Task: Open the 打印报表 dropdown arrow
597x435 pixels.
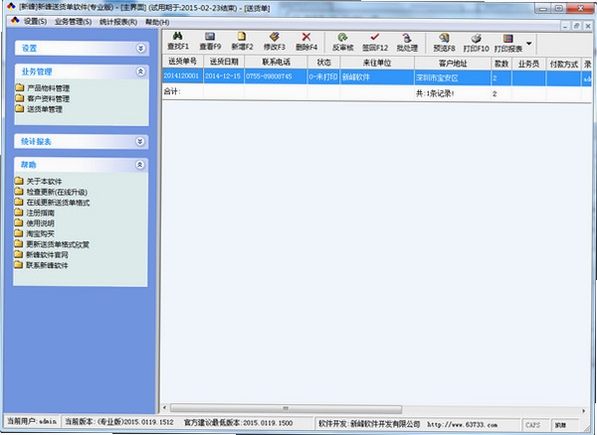Action: pyautogui.click(x=529, y=43)
